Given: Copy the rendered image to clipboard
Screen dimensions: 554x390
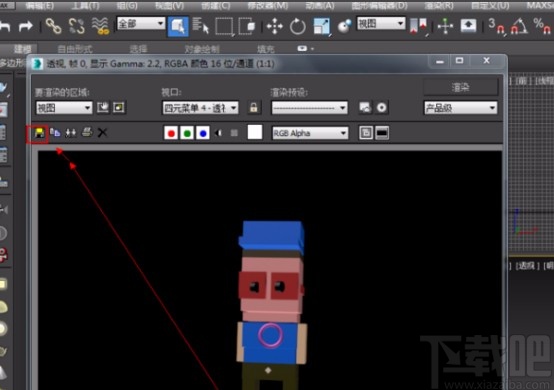Looking at the screenshot, I should (x=55, y=132).
